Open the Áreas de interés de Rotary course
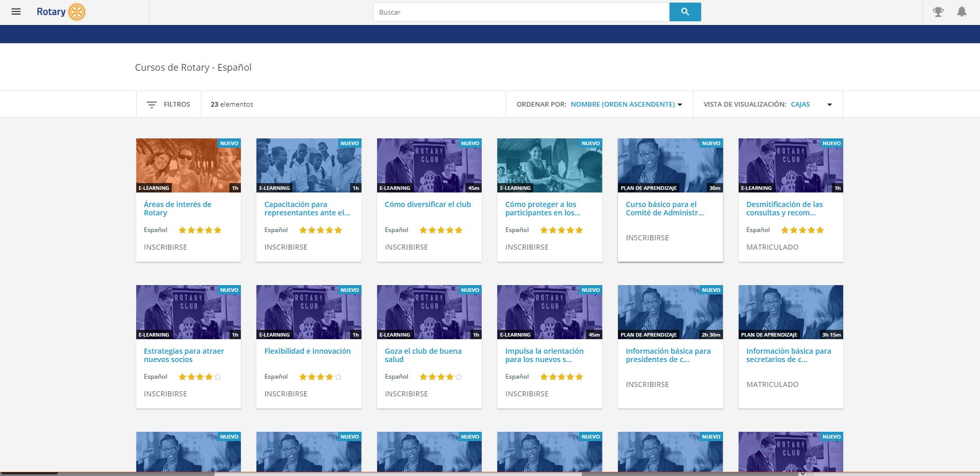The width and height of the screenshot is (980, 476). [x=177, y=209]
